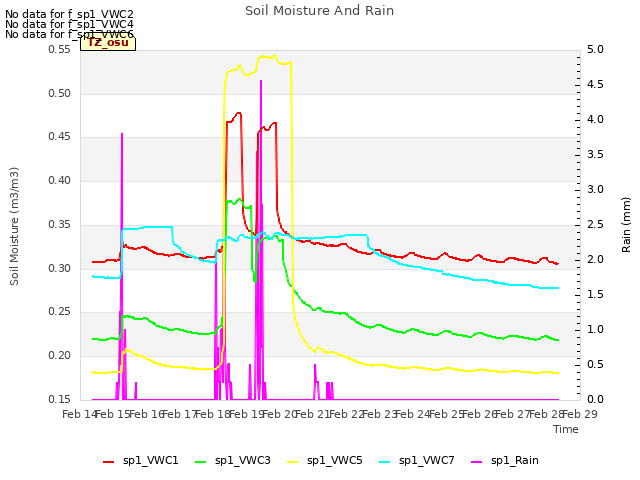This screenshot has height=480, width=640.
Task: Click the 4.0 right axis value
Action: (595, 119)
